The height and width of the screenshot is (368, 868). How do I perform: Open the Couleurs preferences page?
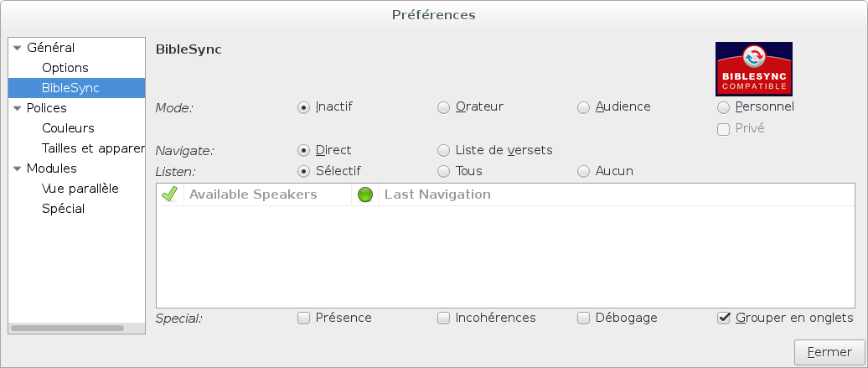pyautogui.click(x=68, y=128)
